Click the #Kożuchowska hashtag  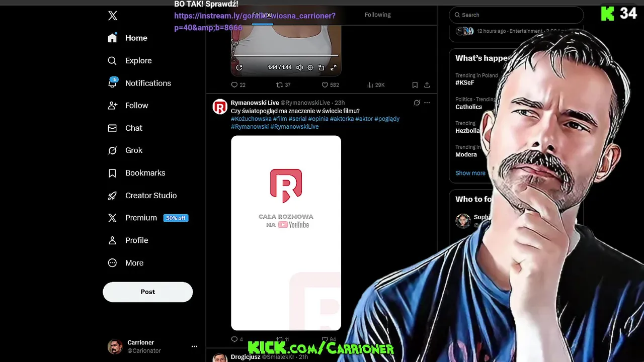point(251,119)
